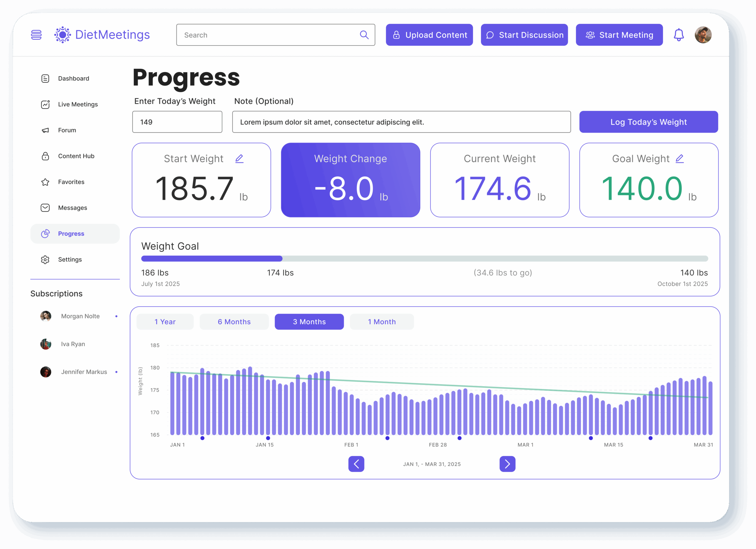The height and width of the screenshot is (549, 756).
Task: Click the hamburger menu icon
Action: [36, 35]
